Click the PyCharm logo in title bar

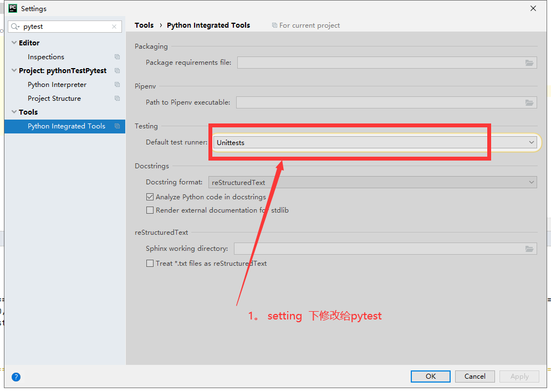coord(13,8)
